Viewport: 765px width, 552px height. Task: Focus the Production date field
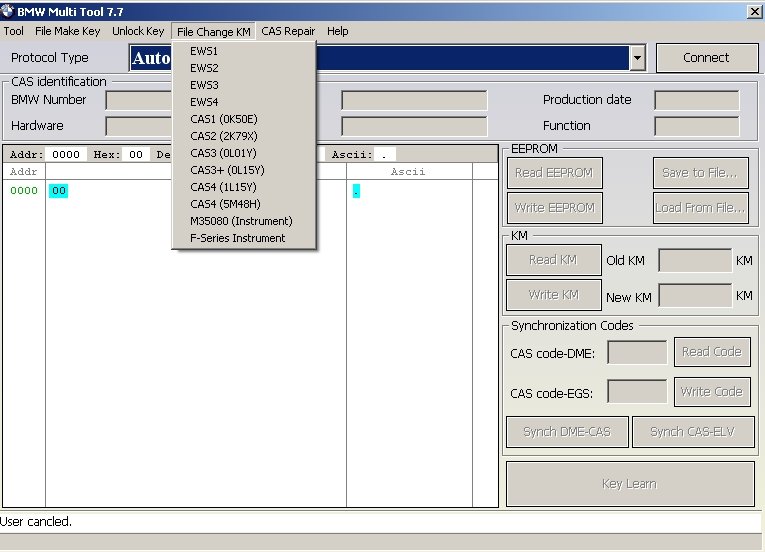pos(697,100)
